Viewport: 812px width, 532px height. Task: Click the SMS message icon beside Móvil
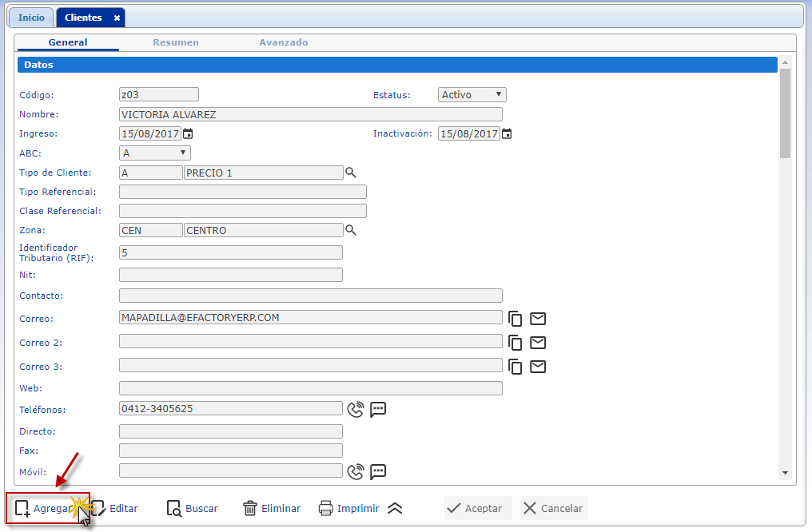pos(378,471)
